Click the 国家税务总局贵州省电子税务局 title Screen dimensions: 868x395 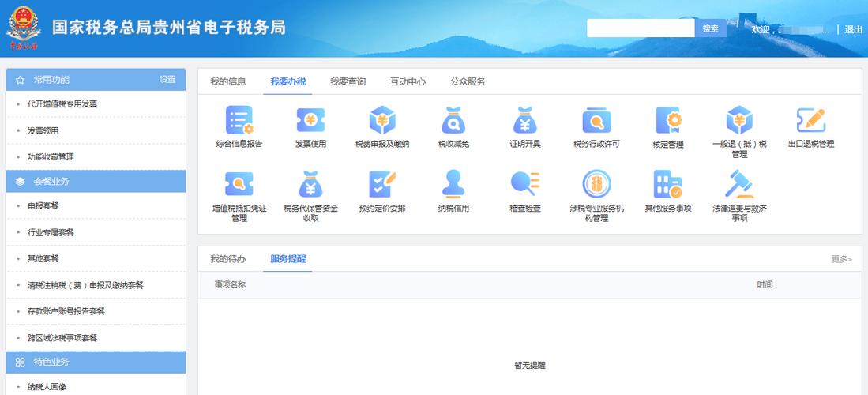point(169,27)
